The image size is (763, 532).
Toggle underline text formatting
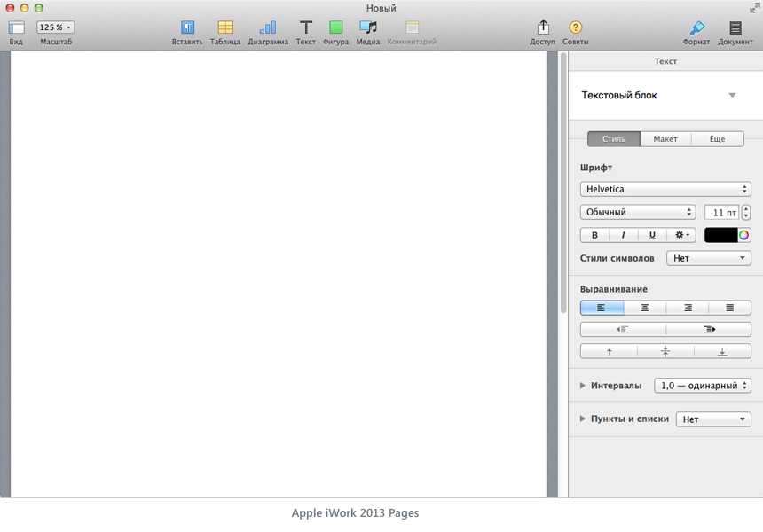651,235
